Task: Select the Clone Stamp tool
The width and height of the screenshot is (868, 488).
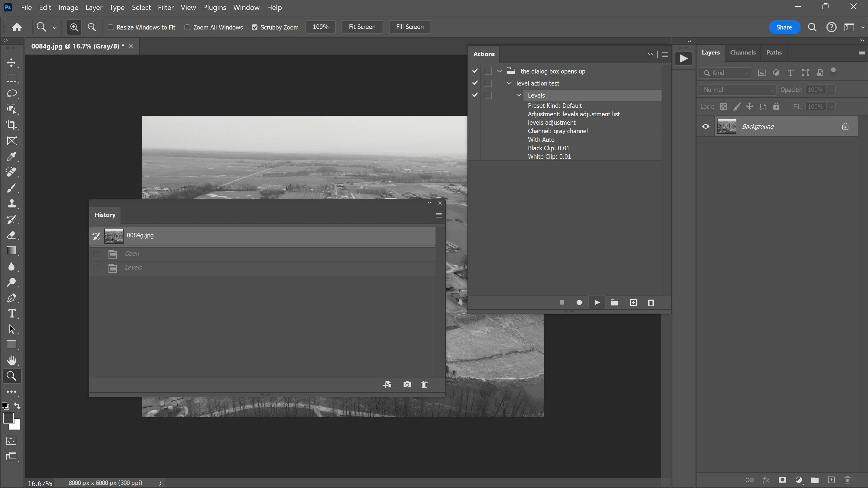Action: point(11,204)
